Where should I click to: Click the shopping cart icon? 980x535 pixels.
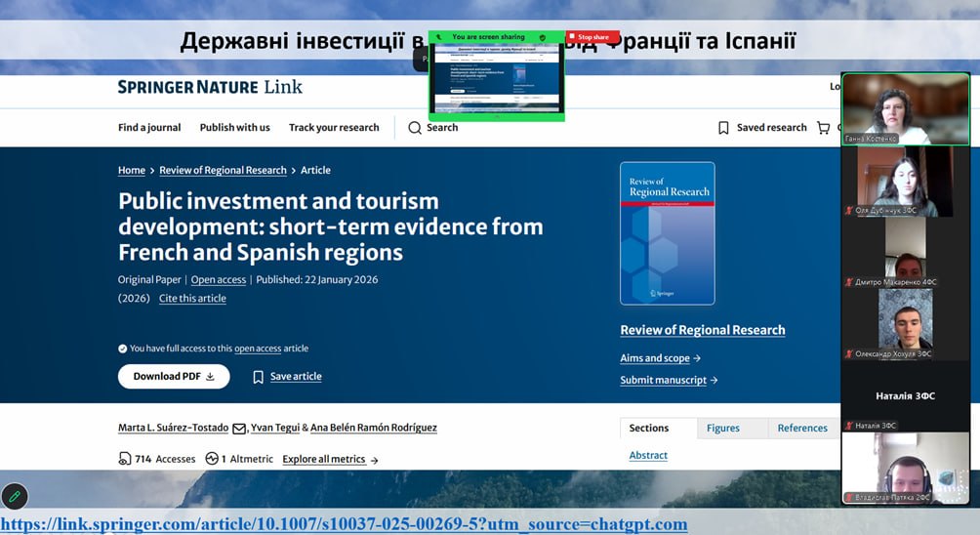click(x=824, y=128)
